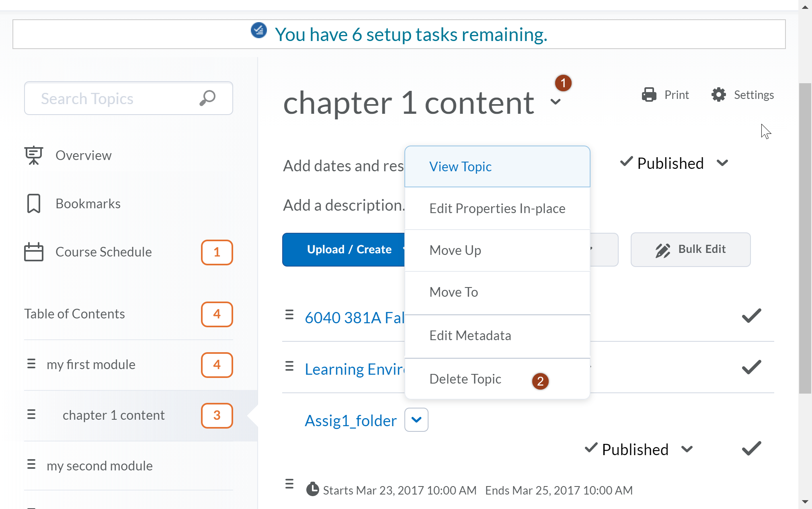The height and width of the screenshot is (509, 812).
Task: Click drag handle beside my first module
Action: pyautogui.click(x=31, y=364)
